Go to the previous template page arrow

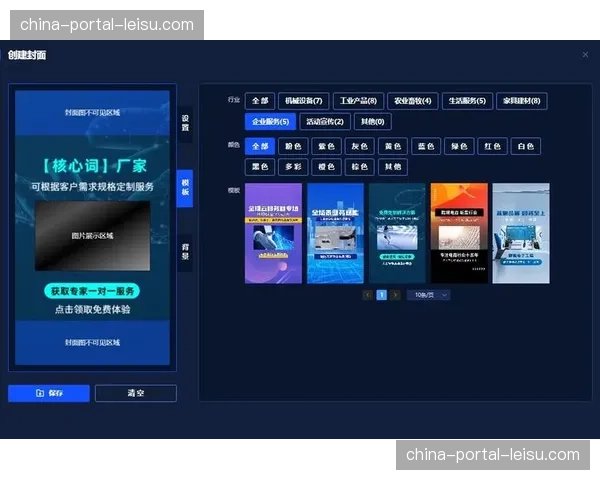[367, 295]
